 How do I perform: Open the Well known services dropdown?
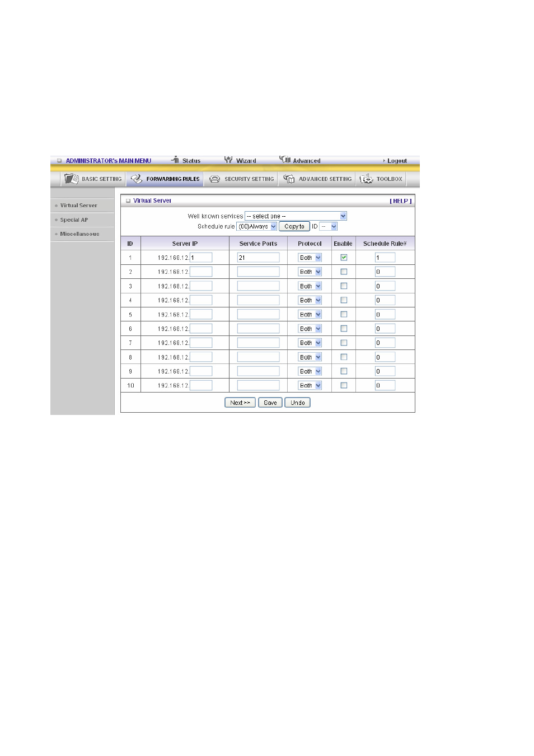[x=296, y=216]
